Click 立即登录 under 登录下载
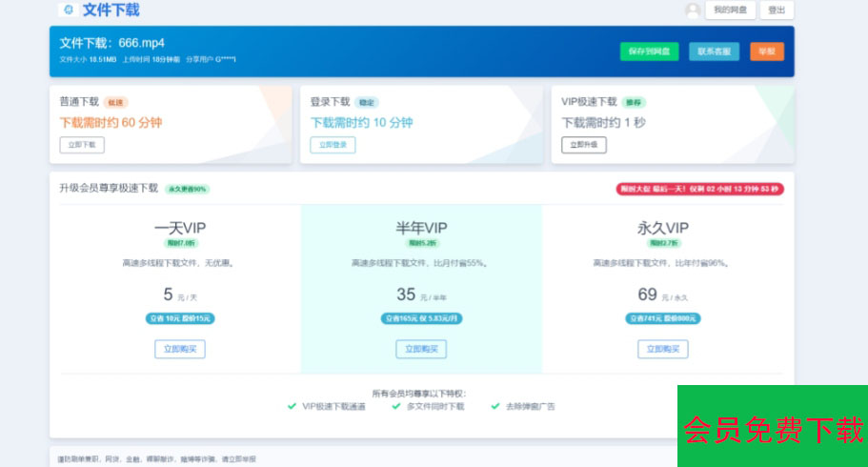The width and height of the screenshot is (868, 467). point(333,145)
